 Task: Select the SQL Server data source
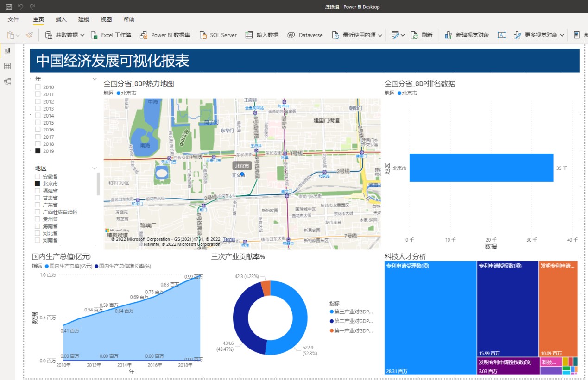(218, 35)
